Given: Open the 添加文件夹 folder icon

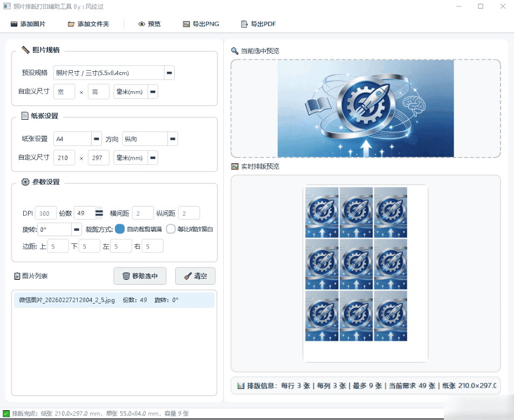Looking at the screenshot, I should click(x=71, y=24).
